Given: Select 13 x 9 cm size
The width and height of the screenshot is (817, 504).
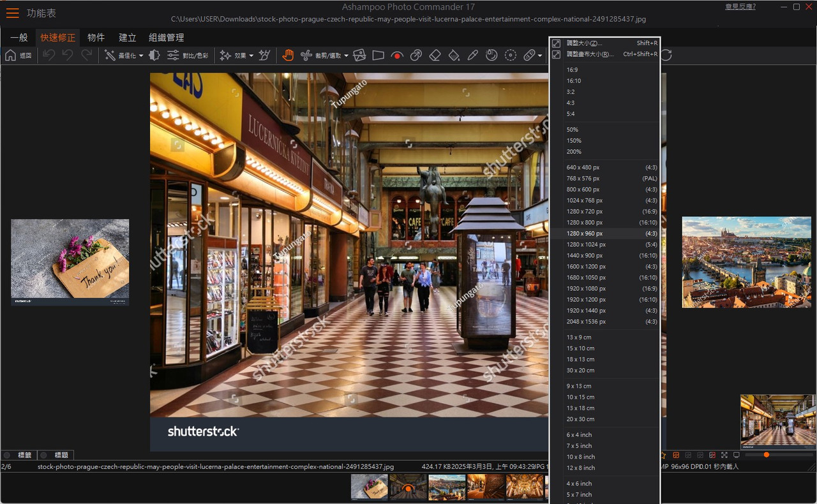Looking at the screenshot, I should click(604, 337).
